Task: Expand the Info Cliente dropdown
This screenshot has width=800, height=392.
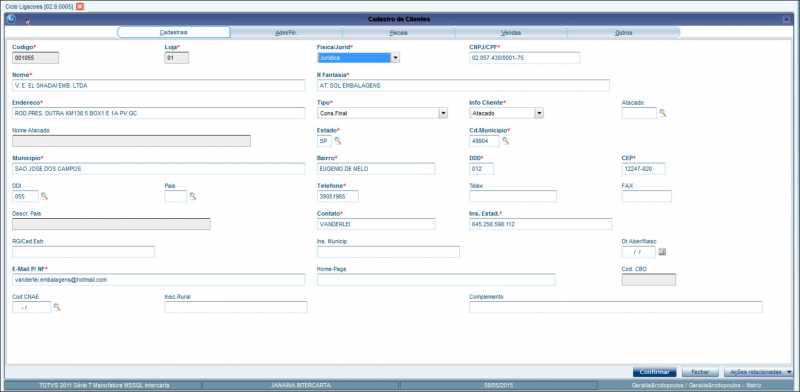Action: coord(539,113)
